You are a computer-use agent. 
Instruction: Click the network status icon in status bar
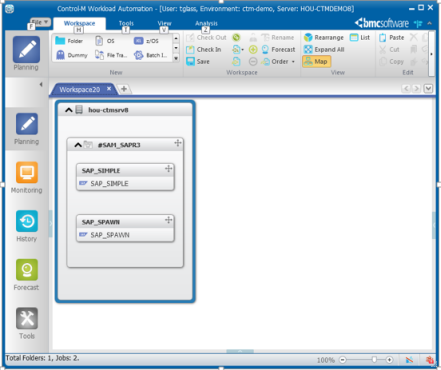point(409,360)
